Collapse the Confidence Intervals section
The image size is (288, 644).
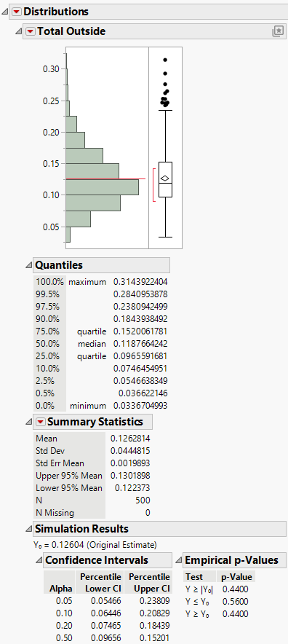pyautogui.click(x=39, y=560)
